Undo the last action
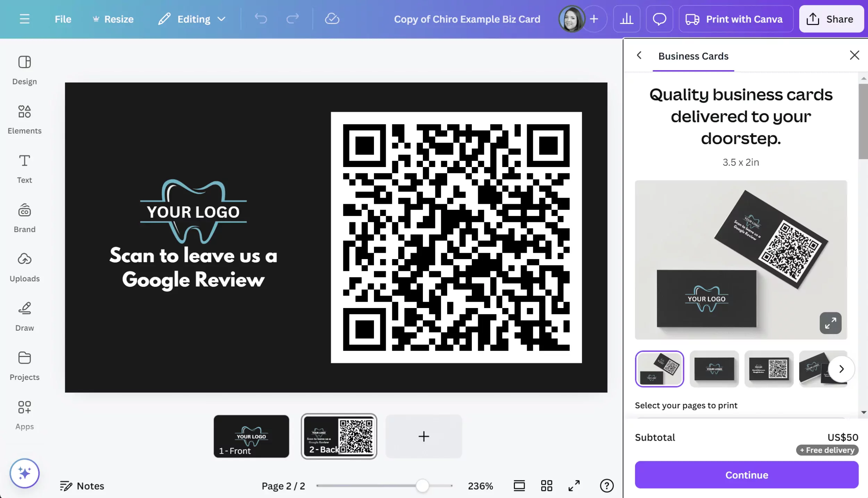This screenshot has width=868, height=498. click(x=260, y=19)
